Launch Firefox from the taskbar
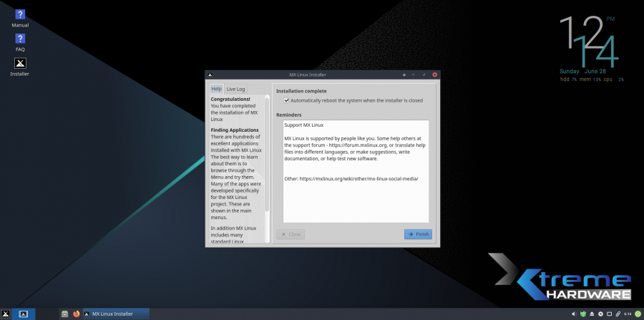Viewport: 644px width, 320px height. [77, 314]
